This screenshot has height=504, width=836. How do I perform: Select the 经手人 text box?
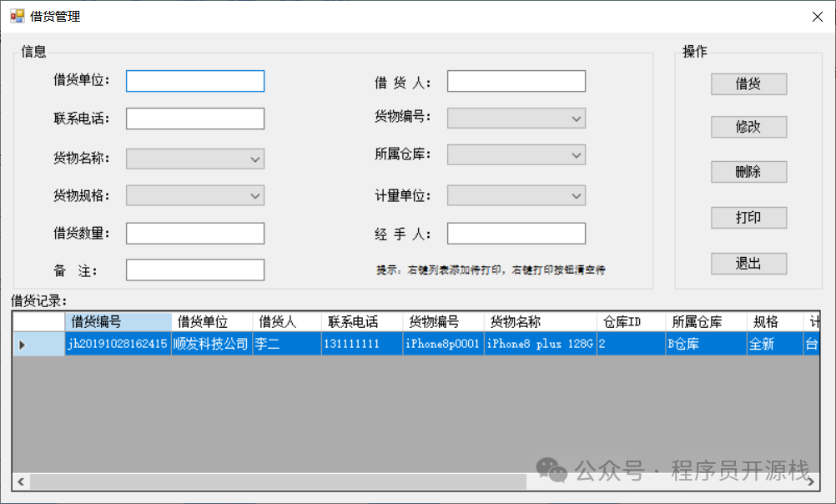coord(516,233)
